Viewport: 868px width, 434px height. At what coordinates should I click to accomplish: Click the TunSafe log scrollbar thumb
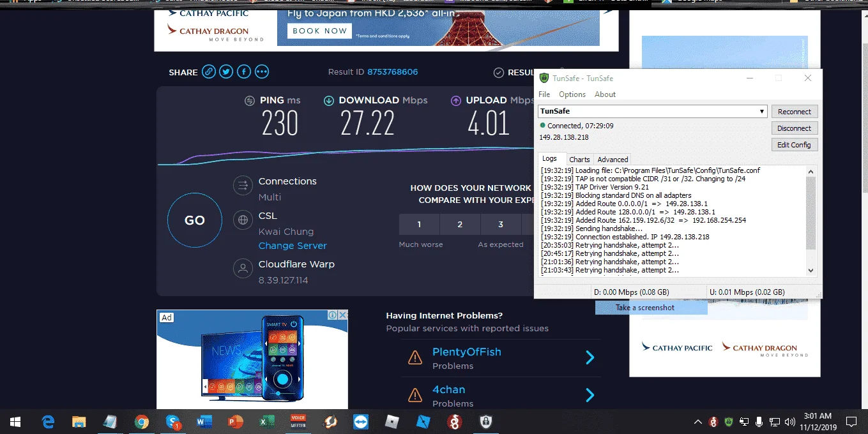point(811,213)
